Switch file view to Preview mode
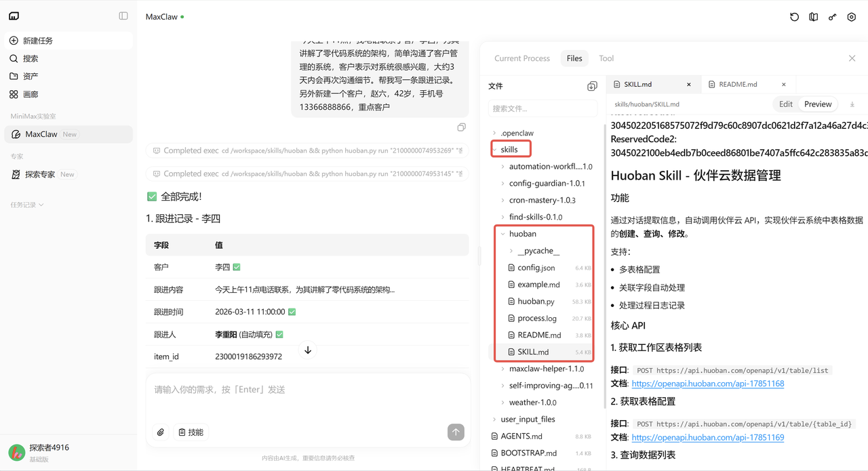Viewport: 868px width, 471px height. [817, 104]
